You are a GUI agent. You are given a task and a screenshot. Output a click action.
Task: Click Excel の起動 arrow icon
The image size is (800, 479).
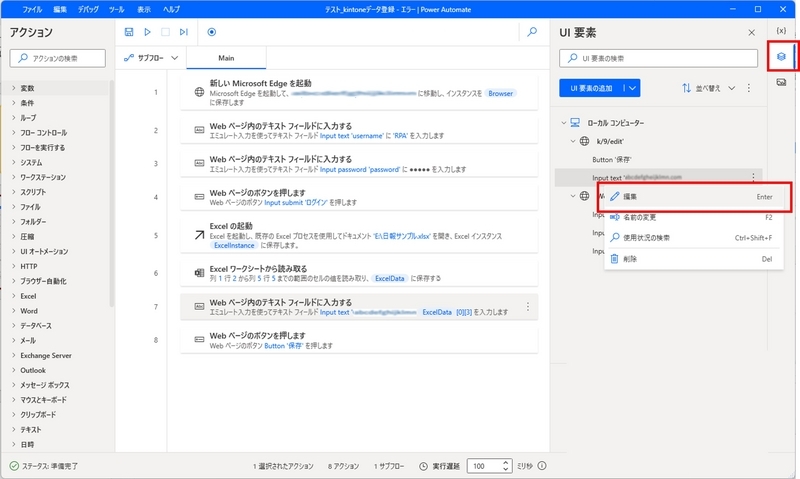pos(199,235)
